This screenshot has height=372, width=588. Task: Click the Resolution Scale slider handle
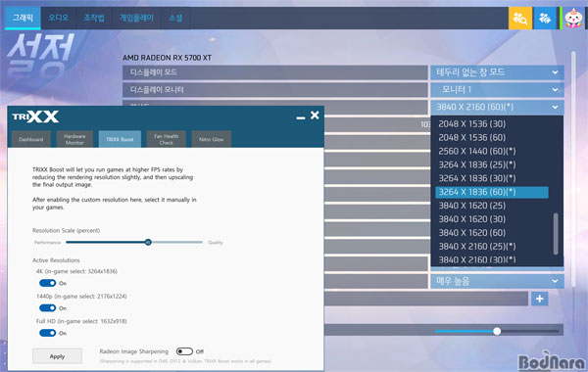148,243
